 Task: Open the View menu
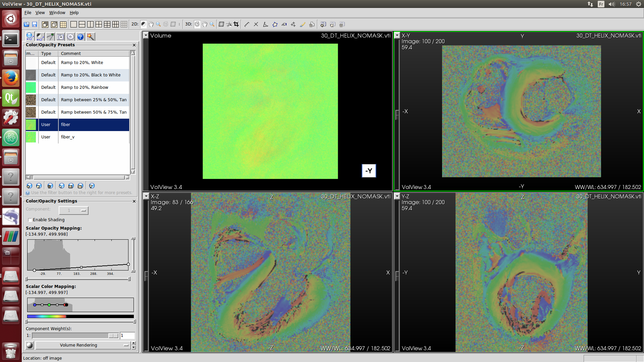tap(40, 12)
